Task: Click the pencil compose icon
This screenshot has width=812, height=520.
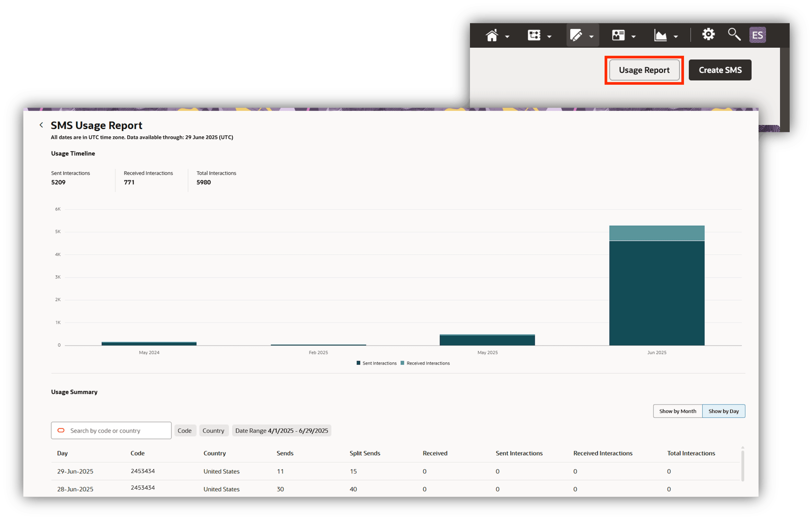Action: (576, 35)
